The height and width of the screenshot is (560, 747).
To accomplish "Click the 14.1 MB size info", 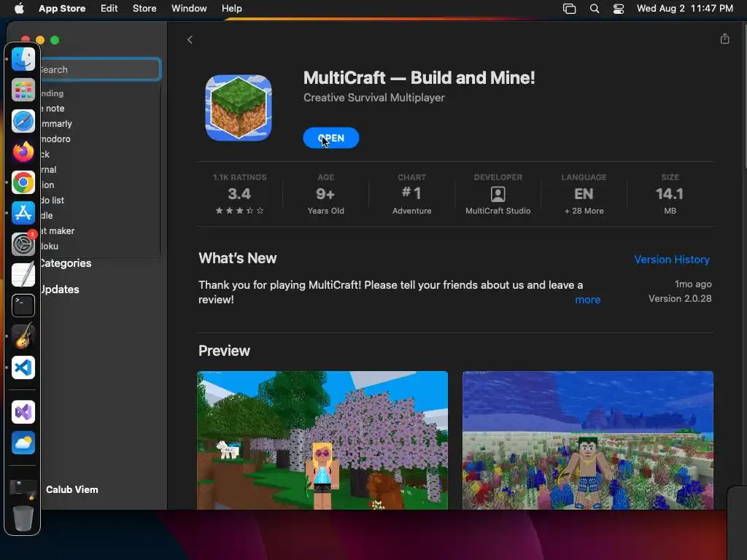I will point(670,194).
